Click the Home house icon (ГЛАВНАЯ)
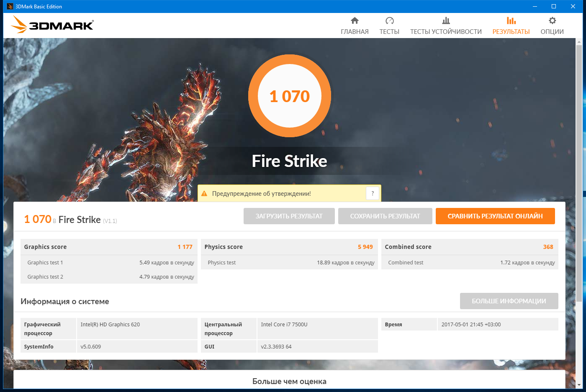 355,20
